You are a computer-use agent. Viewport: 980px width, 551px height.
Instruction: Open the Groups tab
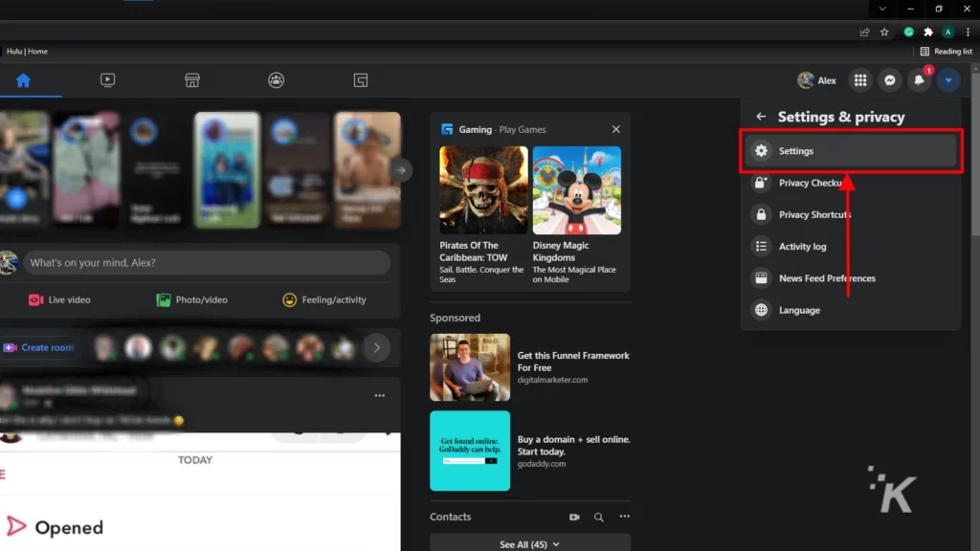tap(277, 80)
